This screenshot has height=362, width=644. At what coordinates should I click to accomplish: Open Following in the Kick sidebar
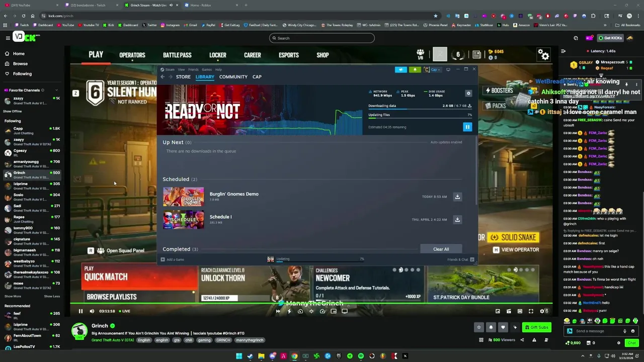click(18, 73)
